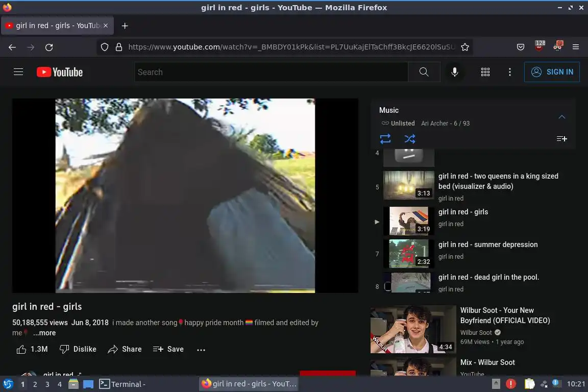This screenshot has height=392, width=588.
Task: Close the girl in red - girls tab
Action: click(106, 26)
